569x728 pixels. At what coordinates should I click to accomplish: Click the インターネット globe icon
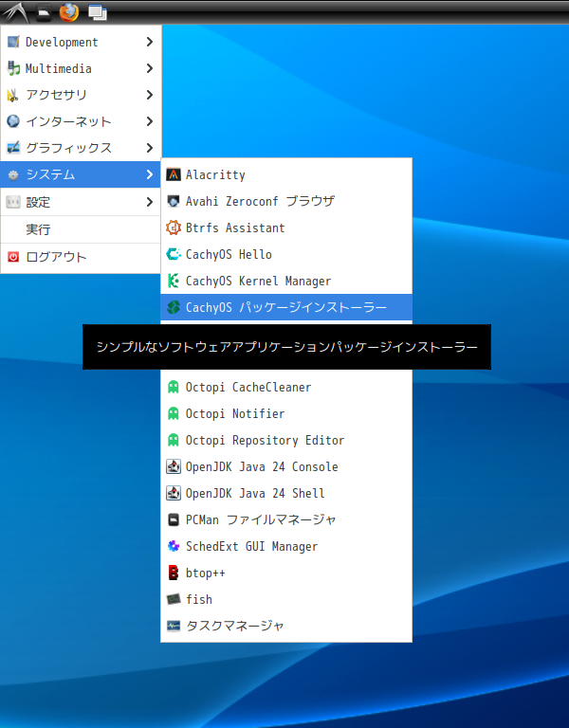(13, 121)
